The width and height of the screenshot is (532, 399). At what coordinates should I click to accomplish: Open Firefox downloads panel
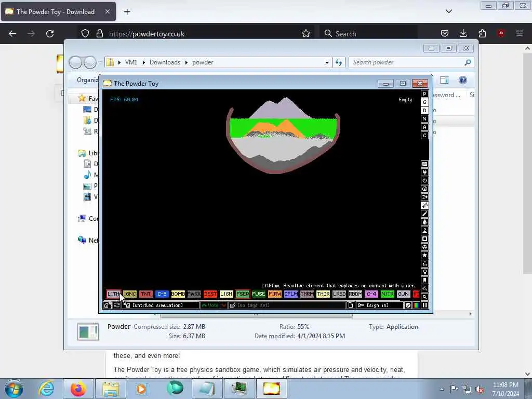tap(463, 33)
